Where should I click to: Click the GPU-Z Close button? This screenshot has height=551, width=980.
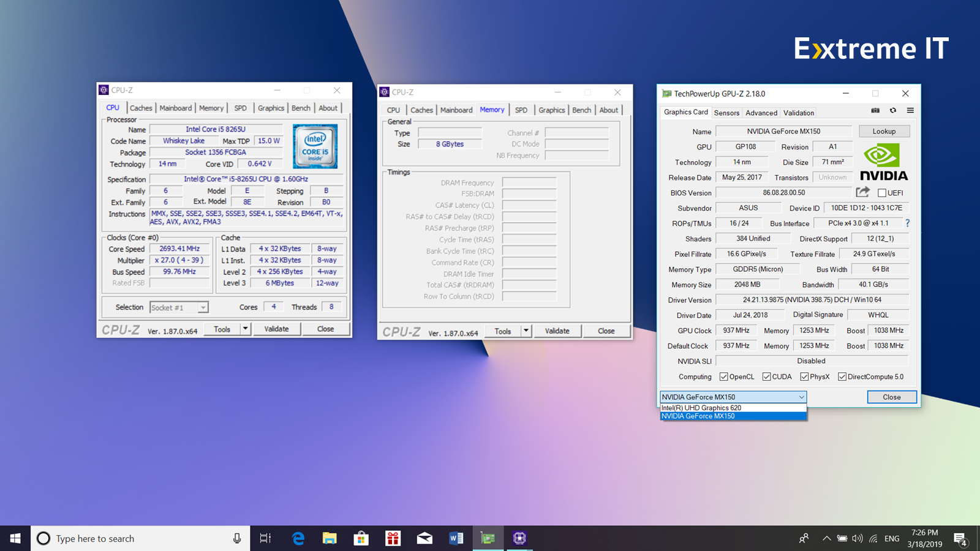pyautogui.click(x=892, y=397)
